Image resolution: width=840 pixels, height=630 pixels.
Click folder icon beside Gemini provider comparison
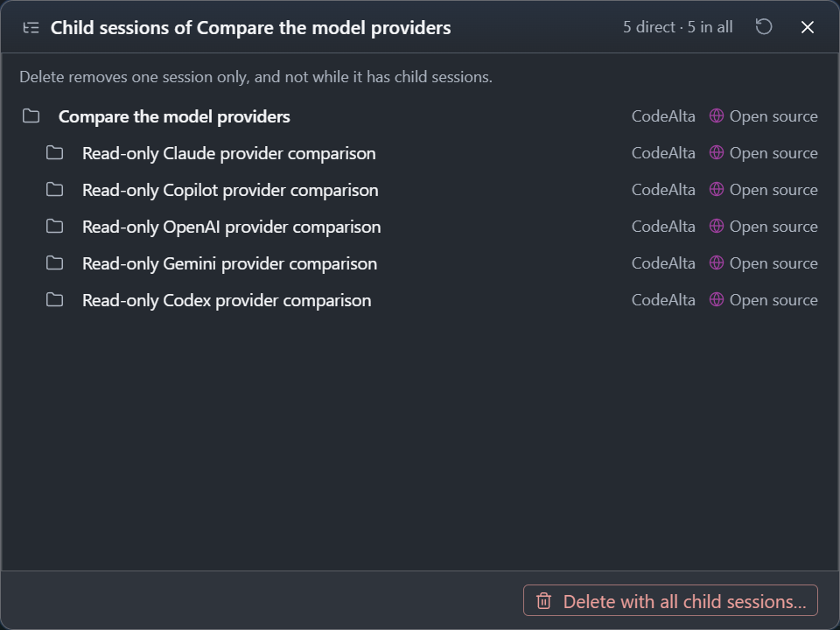coord(54,263)
